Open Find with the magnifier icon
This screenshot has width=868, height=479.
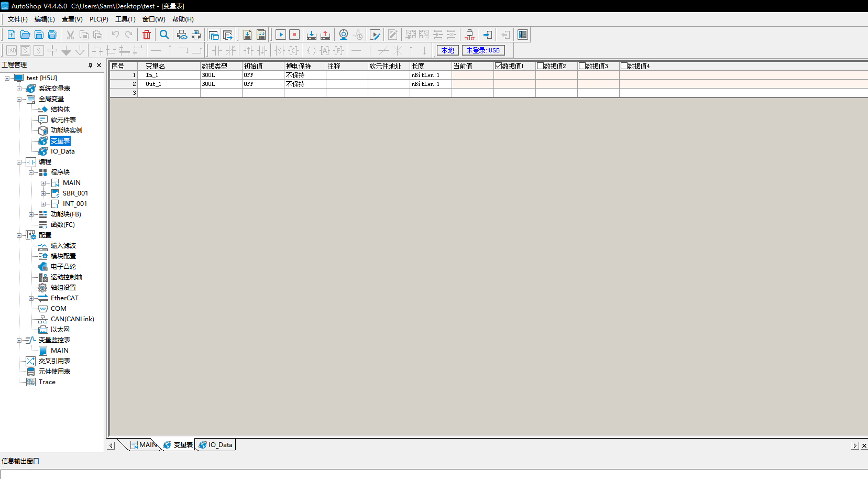[164, 35]
